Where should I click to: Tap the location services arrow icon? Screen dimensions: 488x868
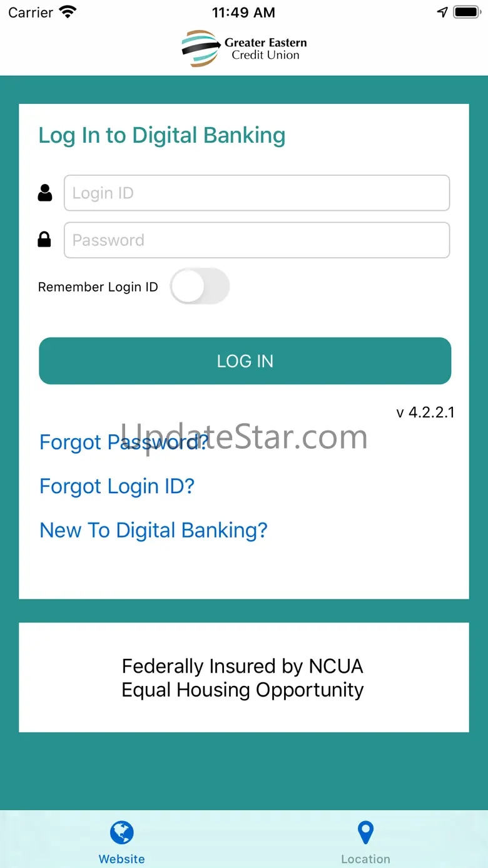pos(442,12)
